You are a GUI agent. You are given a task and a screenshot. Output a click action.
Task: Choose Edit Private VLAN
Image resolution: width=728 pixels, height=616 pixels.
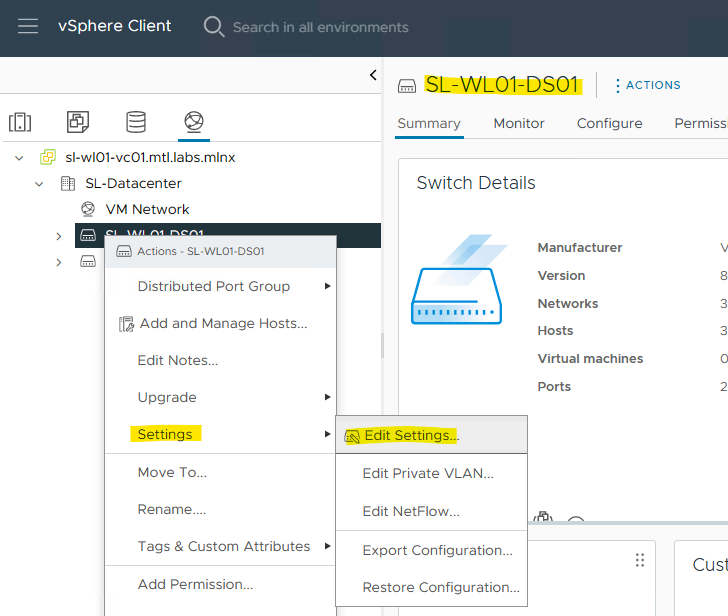[x=431, y=473]
